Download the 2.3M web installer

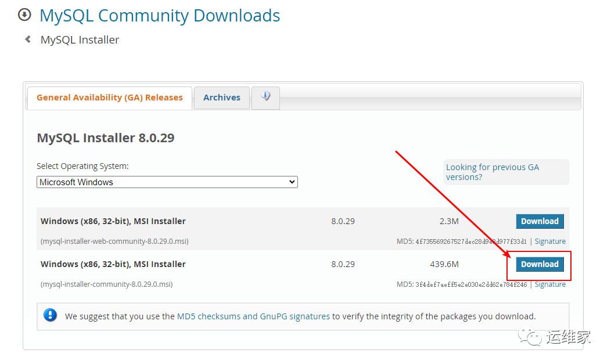[x=540, y=221]
